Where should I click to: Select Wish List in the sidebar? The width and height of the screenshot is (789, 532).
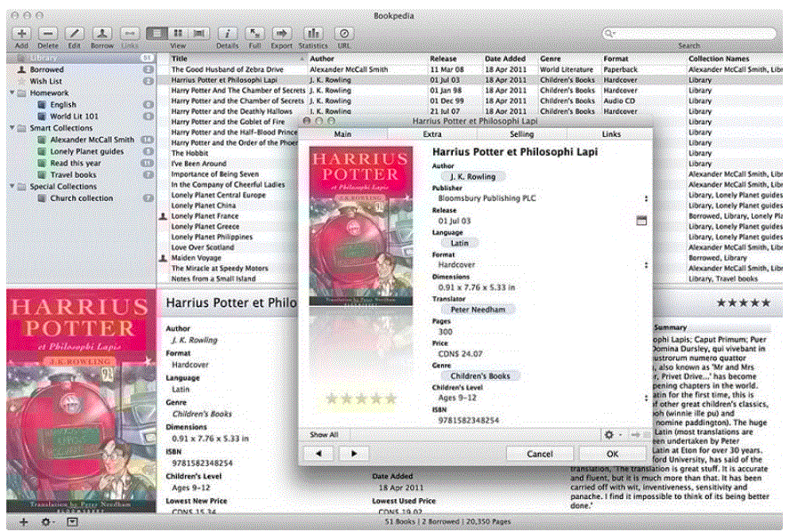click(x=81, y=81)
